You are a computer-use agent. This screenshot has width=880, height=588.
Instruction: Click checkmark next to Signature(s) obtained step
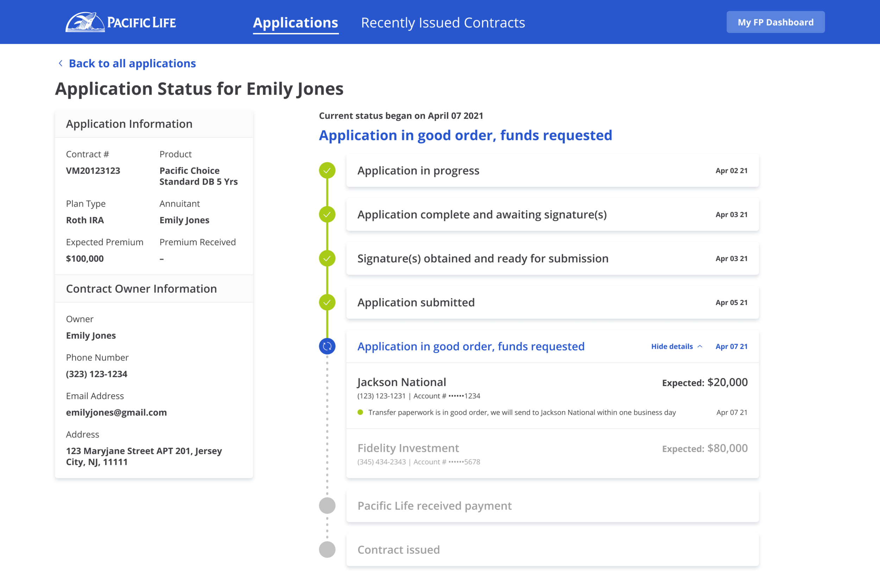(x=327, y=258)
